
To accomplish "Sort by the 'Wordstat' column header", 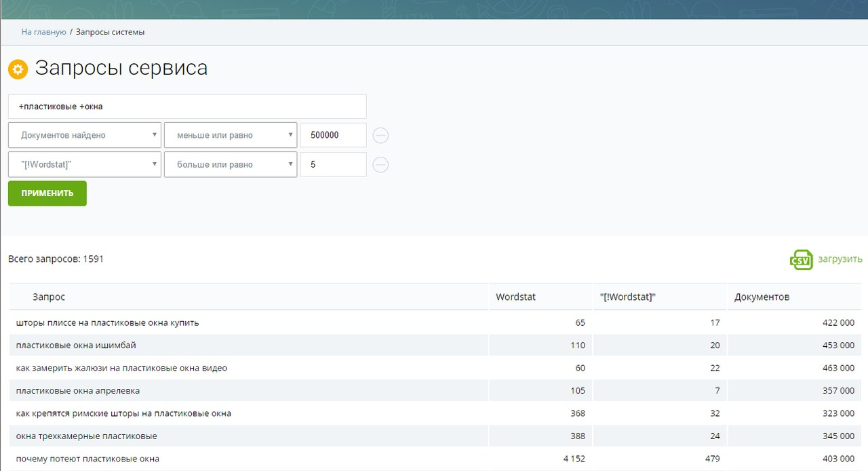I will (515, 297).
